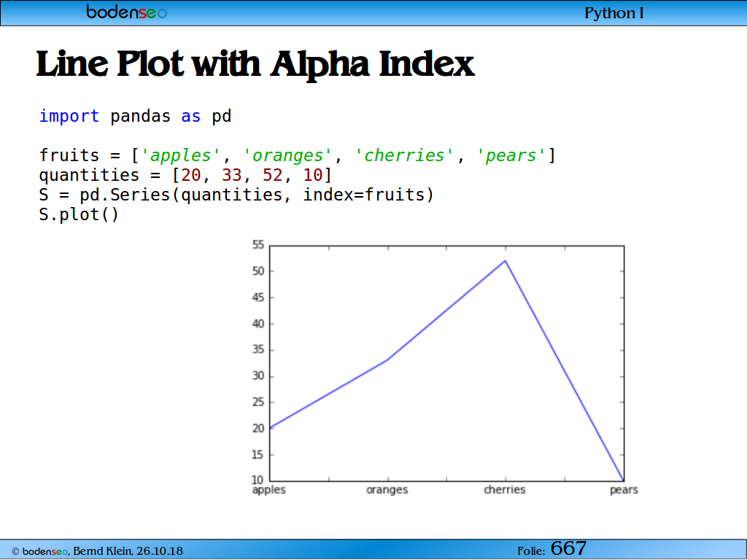Click the y-axis label 50
747x560 pixels.
coord(258,271)
